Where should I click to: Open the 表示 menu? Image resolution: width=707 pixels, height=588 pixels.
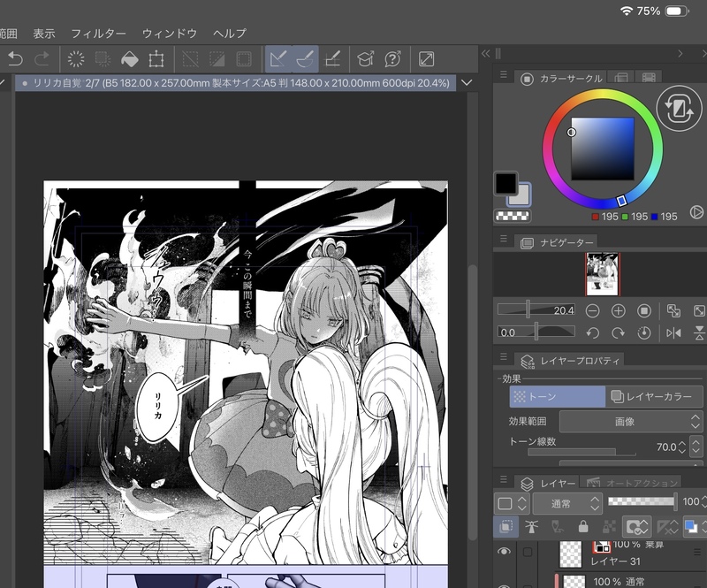tap(43, 34)
